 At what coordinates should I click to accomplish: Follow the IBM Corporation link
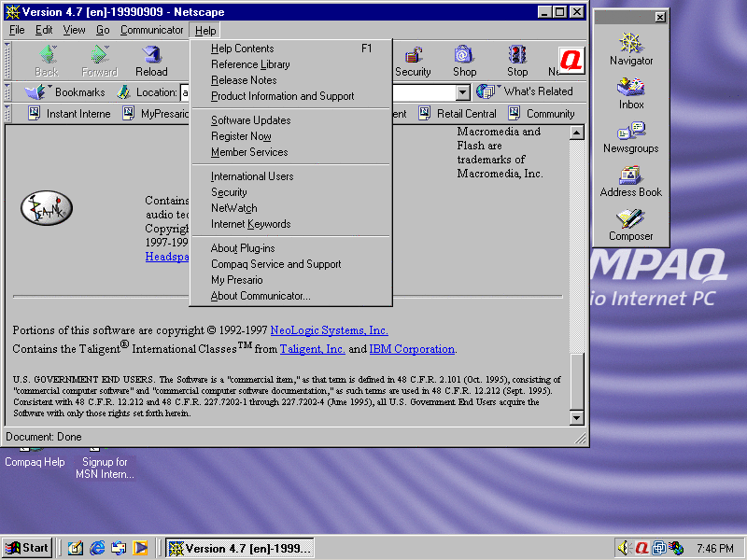[x=412, y=349]
